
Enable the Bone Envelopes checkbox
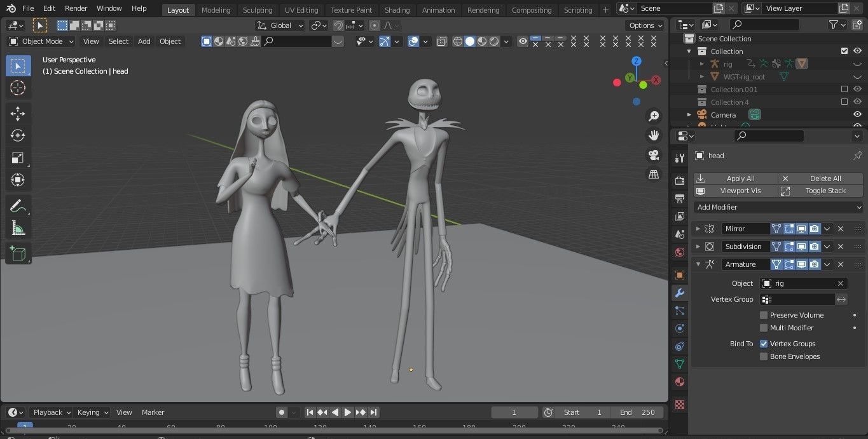point(764,356)
